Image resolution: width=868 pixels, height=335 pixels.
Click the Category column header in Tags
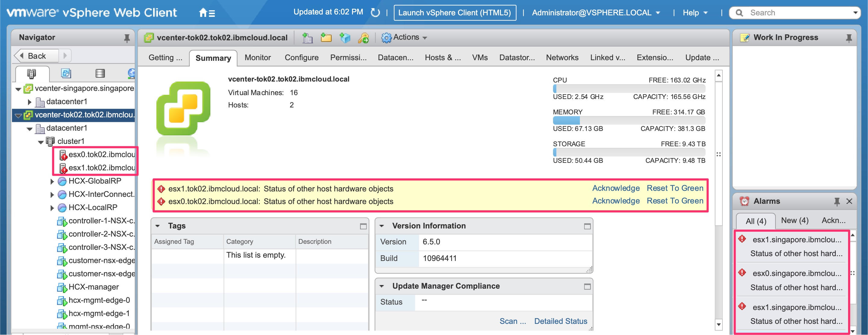259,242
